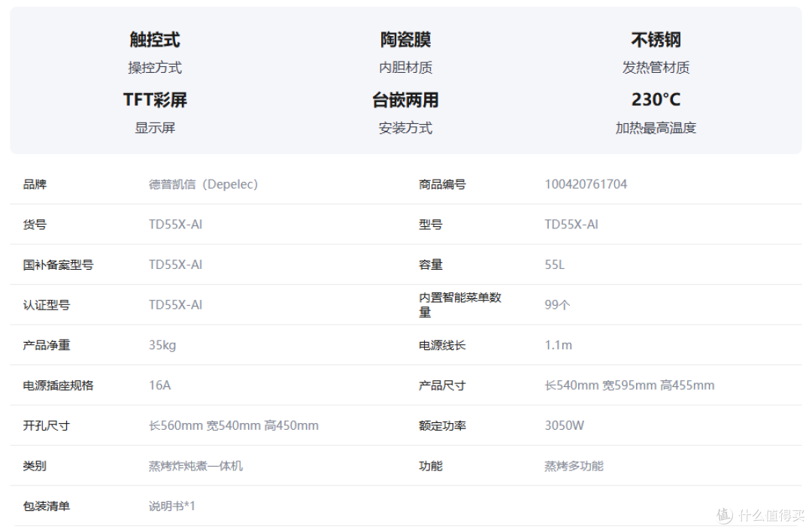This screenshot has width=812, height=532.
Task: Select the 16A socket value
Action: [159, 385]
